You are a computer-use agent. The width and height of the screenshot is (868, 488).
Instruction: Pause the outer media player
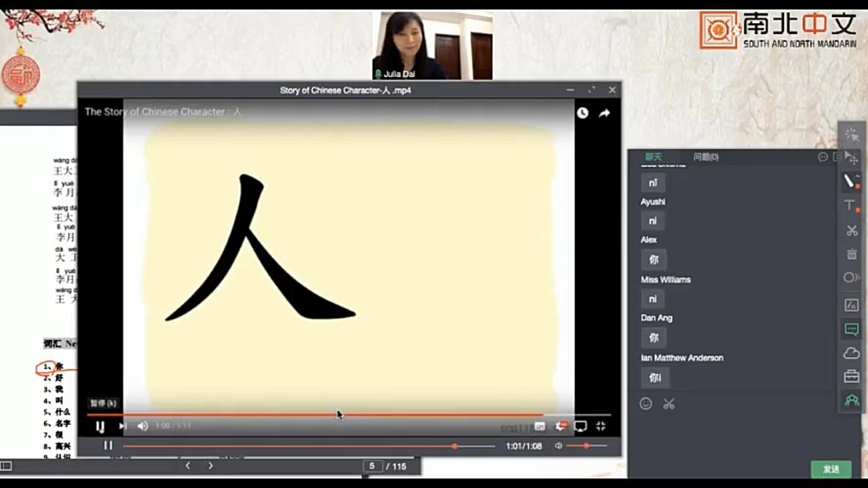click(x=108, y=445)
